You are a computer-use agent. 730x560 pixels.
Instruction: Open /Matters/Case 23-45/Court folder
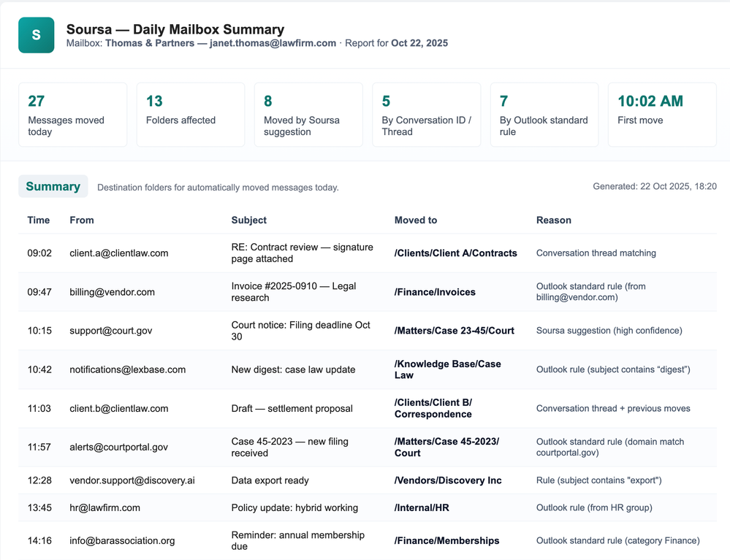455,331
